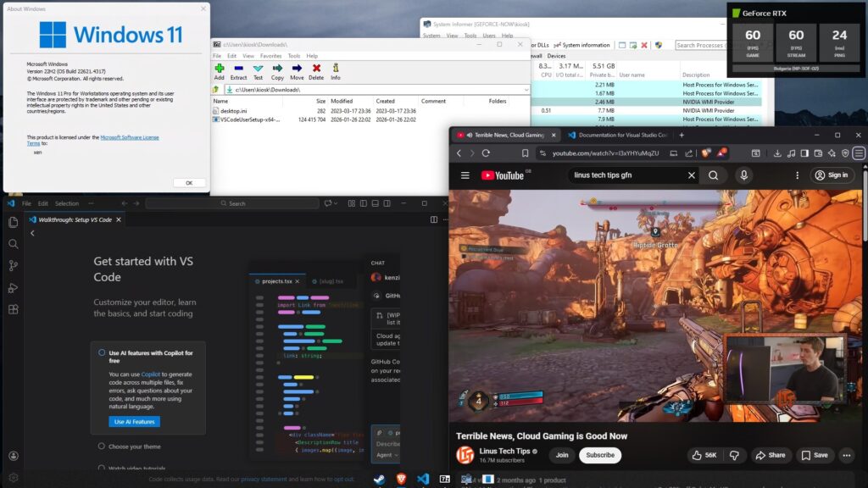Clear the YouTube search box text
The image size is (868, 488).
692,175
